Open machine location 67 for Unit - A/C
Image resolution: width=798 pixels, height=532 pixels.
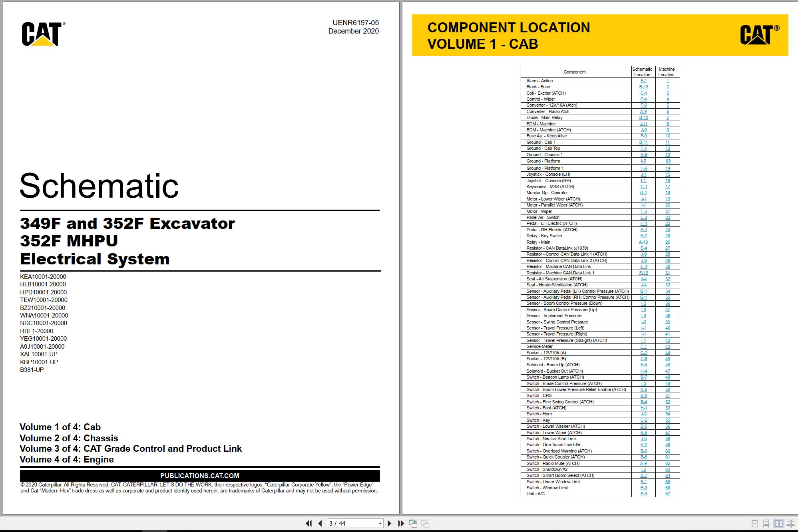point(667,494)
